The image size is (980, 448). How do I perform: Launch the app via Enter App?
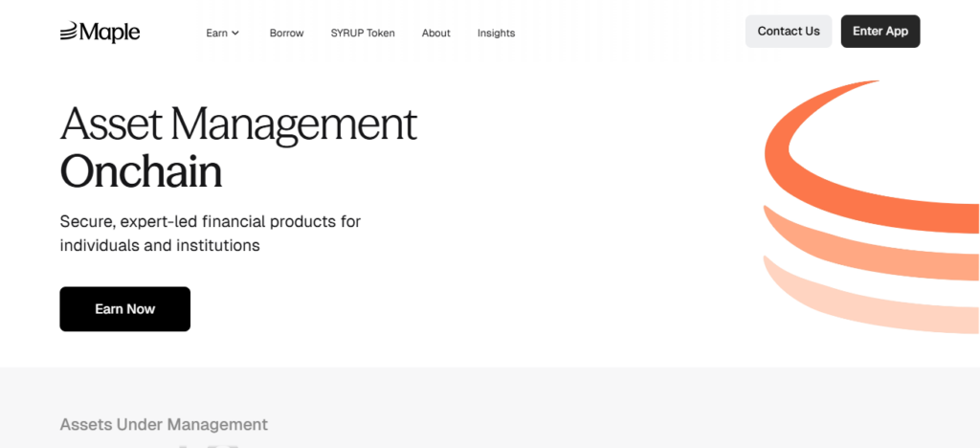880,31
